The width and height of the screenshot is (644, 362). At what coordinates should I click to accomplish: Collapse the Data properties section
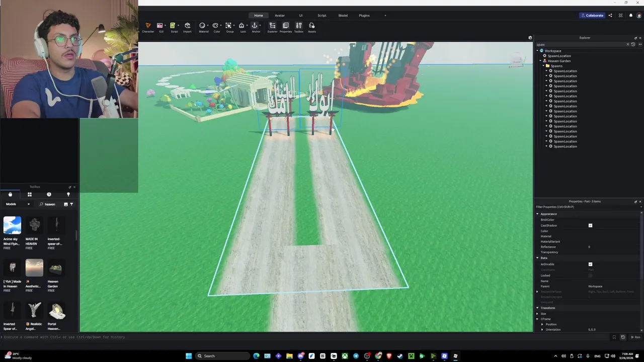537,258
